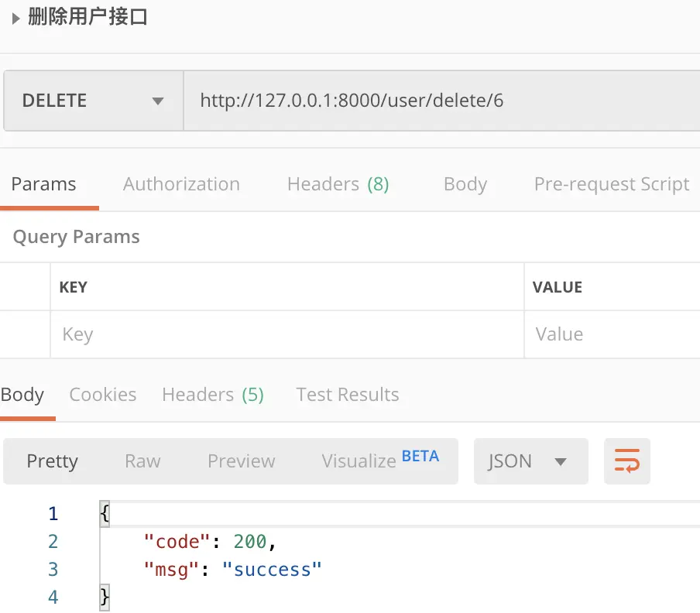This screenshot has width=700, height=613.
Task: Open the request Headers (8) tab
Action: click(x=338, y=184)
